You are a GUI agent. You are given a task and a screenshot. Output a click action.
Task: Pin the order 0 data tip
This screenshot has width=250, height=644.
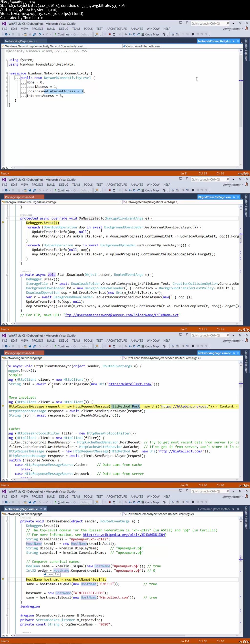58,575
